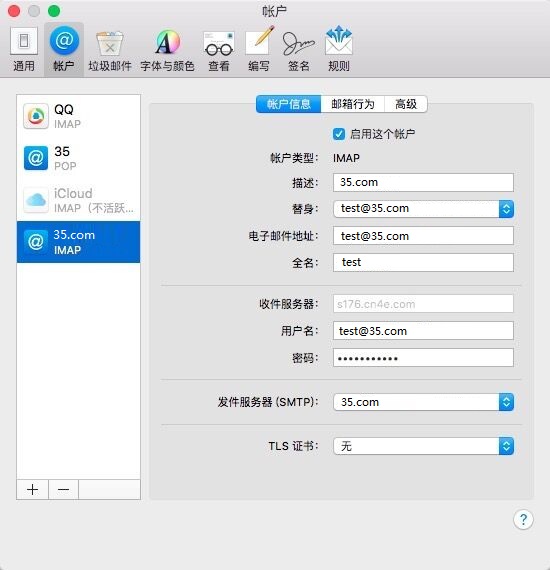
Task: Select the 35.com IMAP account row
Action: coord(79,242)
